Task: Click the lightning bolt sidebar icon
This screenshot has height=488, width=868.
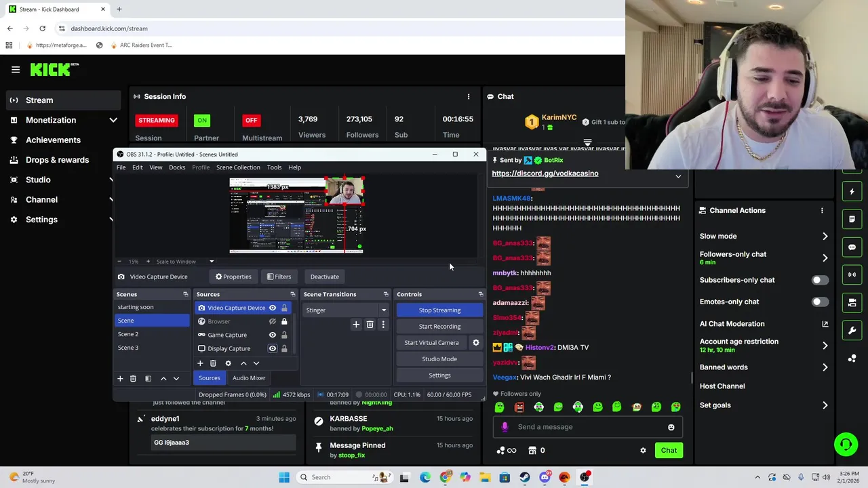Action: tap(852, 191)
